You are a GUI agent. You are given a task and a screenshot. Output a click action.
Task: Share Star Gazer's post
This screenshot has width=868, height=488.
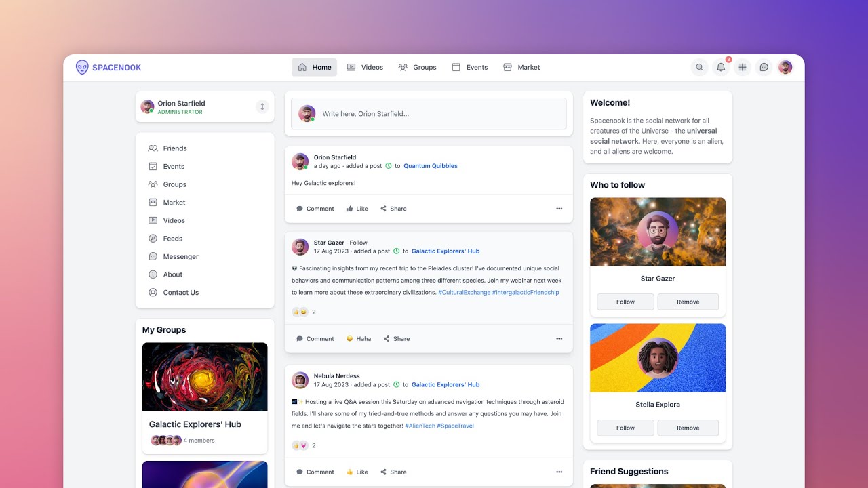point(397,339)
